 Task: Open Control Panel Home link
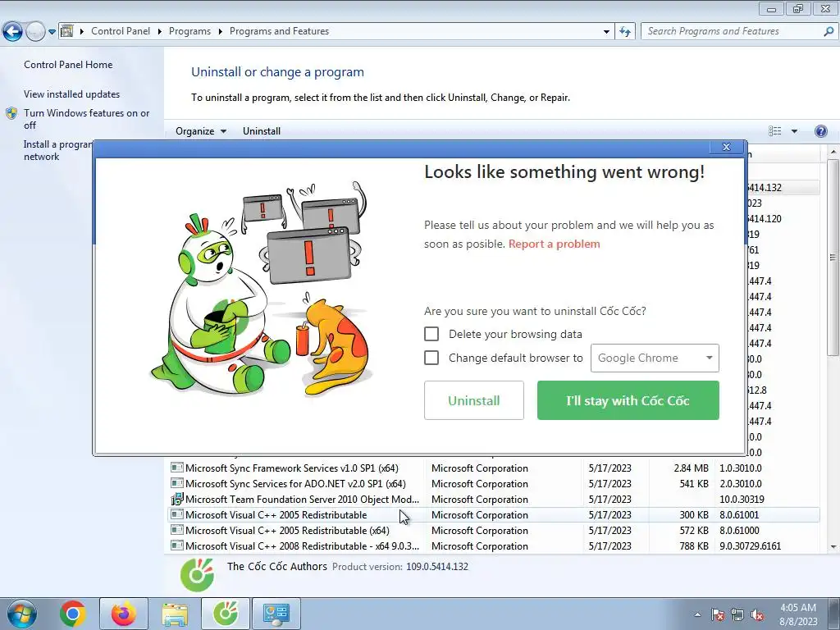pos(68,64)
